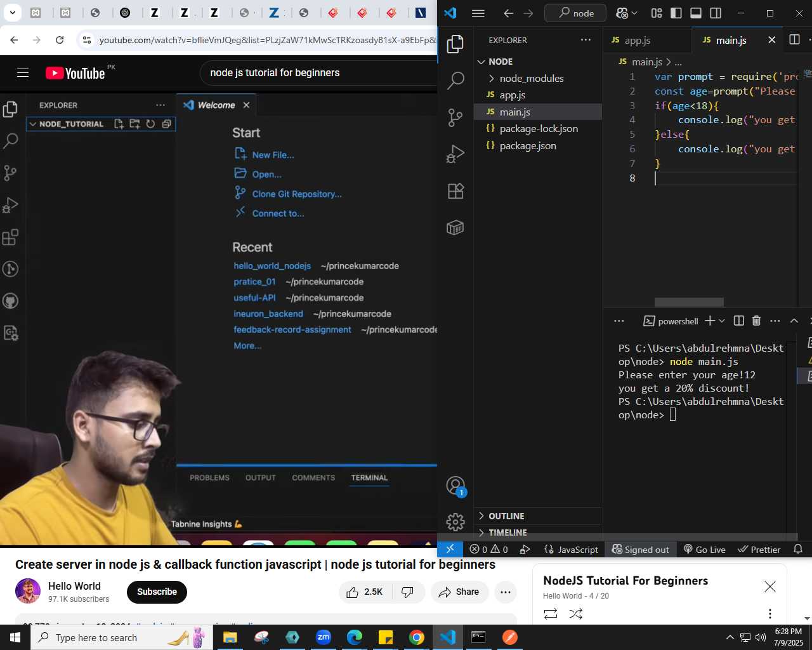Screen dimensions: 812x650
Task: Open app.js in the file tree
Action: point(538,95)
